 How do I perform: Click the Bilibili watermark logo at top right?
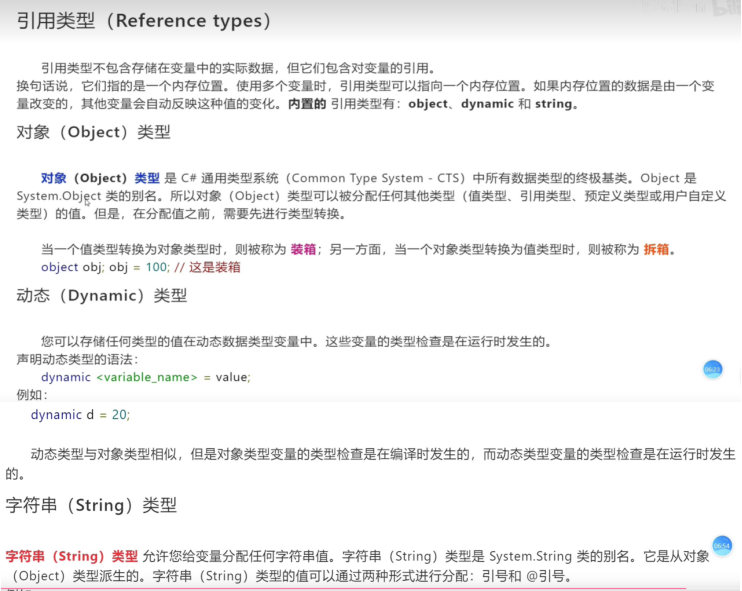(725, 10)
